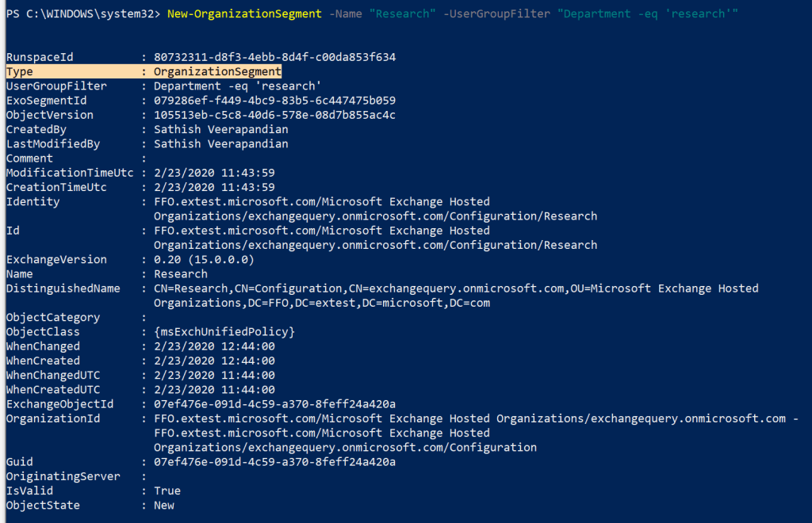This screenshot has width=812, height=523.
Task: Click the IsValid value True
Action: pos(167,491)
